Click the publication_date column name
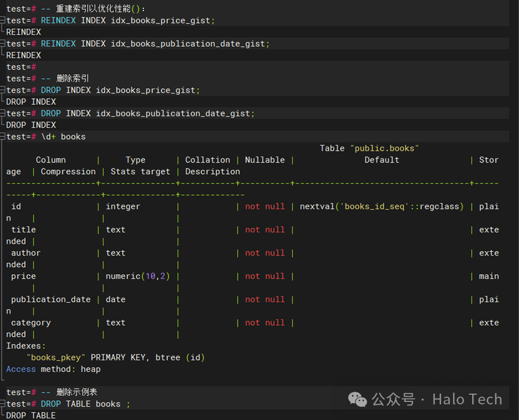The width and height of the screenshot is (519, 420). pyautogui.click(x=50, y=299)
